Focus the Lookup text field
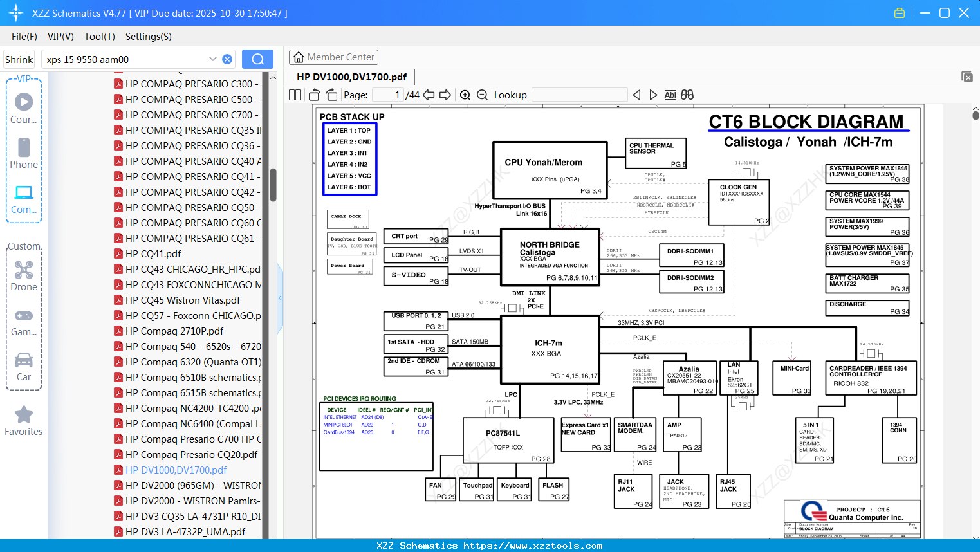 [580, 95]
